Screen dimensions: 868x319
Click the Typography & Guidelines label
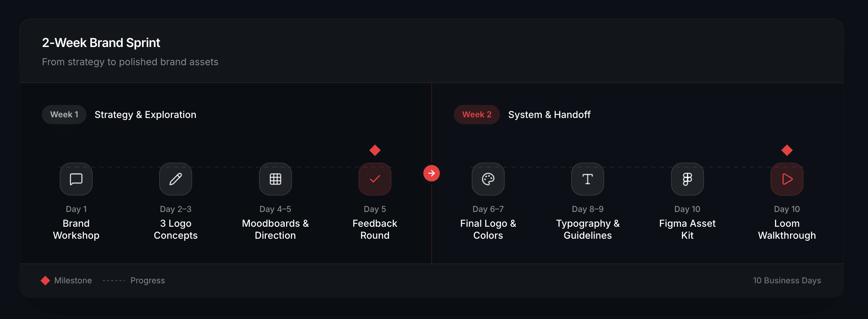click(587, 229)
